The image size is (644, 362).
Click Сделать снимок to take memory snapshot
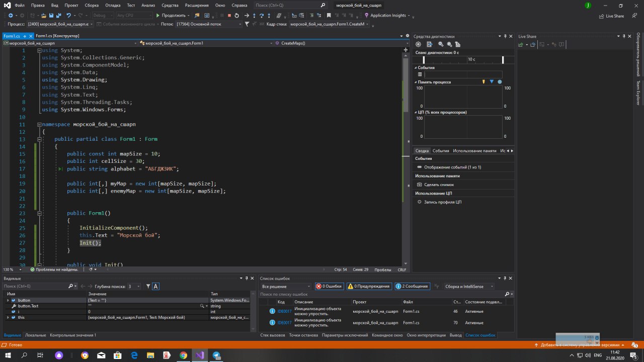tap(439, 185)
